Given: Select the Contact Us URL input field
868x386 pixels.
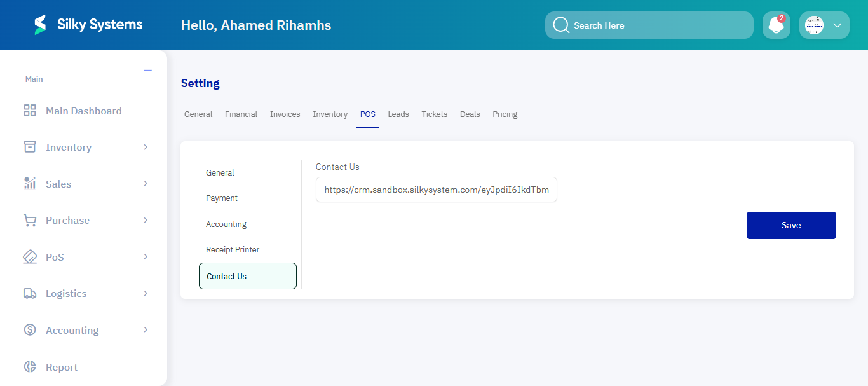Looking at the screenshot, I should [x=437, y=190].
